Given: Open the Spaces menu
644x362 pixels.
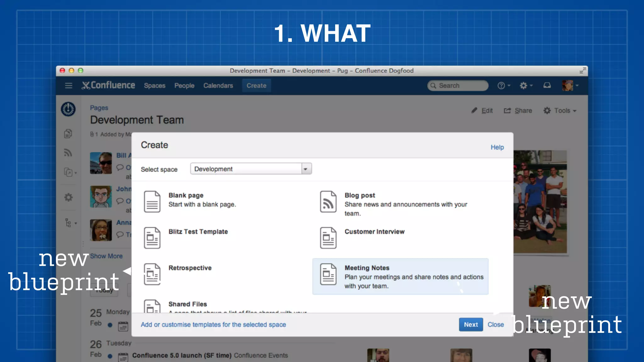Looking at the screenshot, I should tap(154, 85).
